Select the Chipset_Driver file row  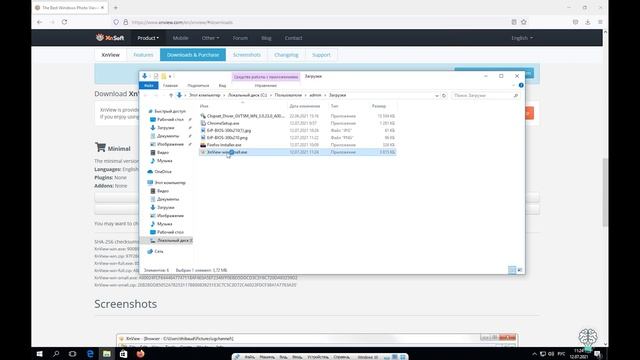298,116
